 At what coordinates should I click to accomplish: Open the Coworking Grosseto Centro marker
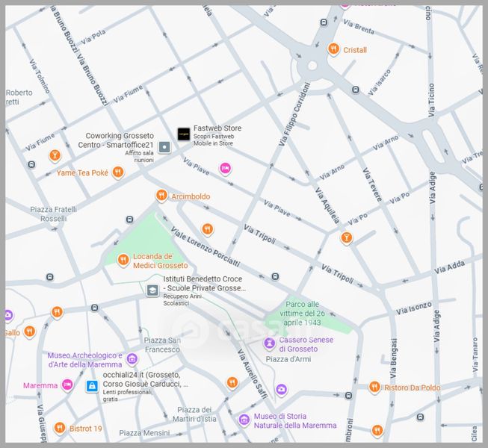(165, 146)
